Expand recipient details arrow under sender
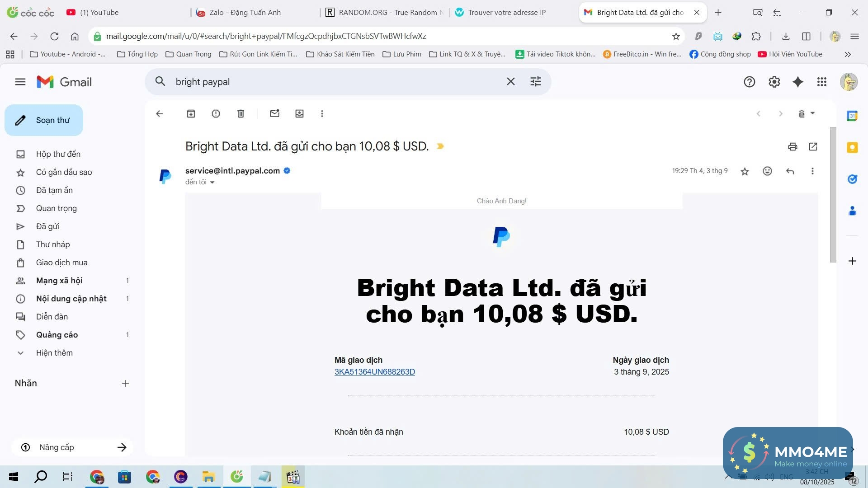This screenshot has height=488, width=868. tap(212, 182)
